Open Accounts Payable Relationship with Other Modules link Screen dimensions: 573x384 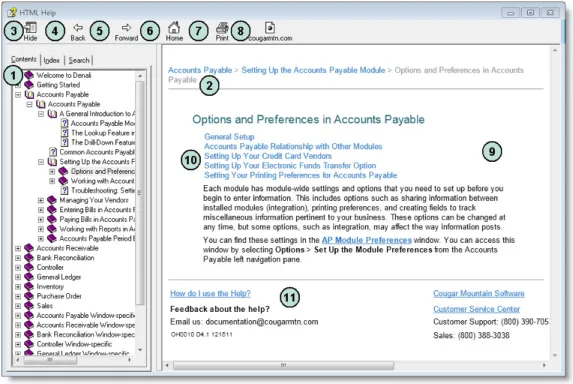[x=293, y=146]
